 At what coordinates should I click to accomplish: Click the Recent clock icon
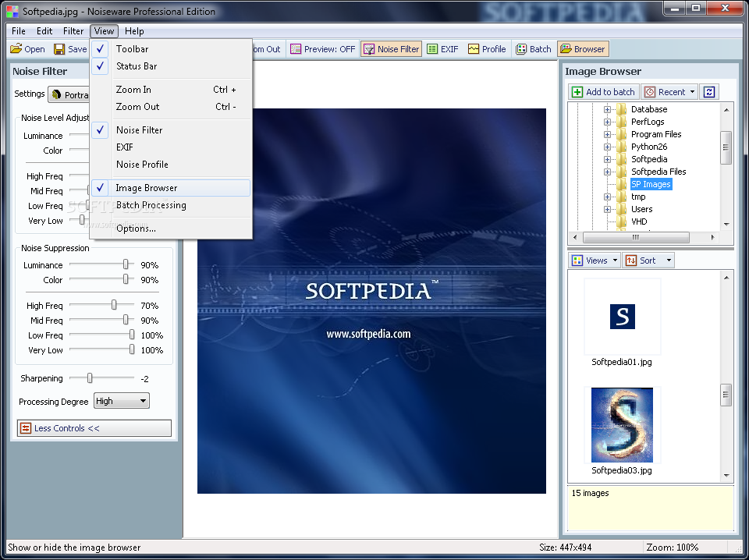pyautogui.click(x=650, y=92)
